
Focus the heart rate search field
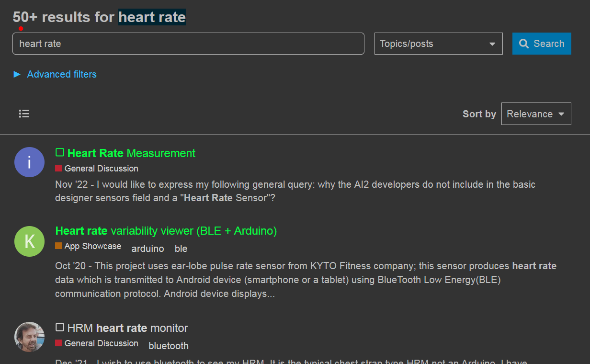[x=188, y=44]
